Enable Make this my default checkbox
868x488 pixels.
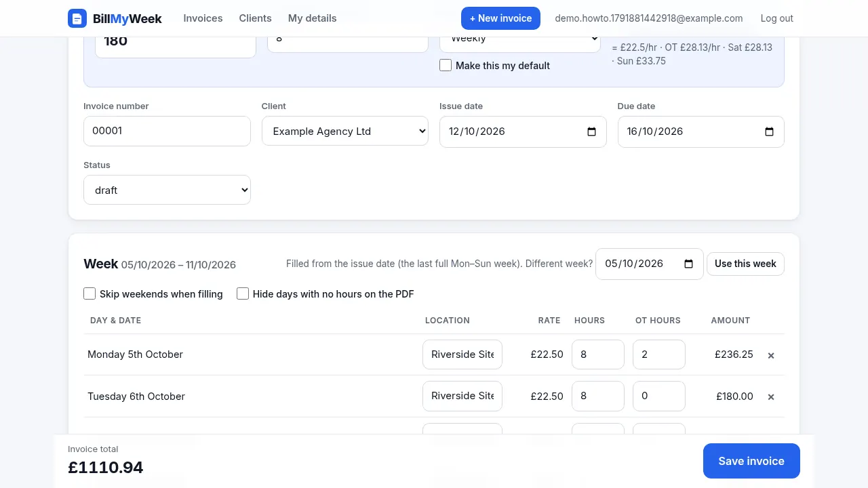click(446, 65)
